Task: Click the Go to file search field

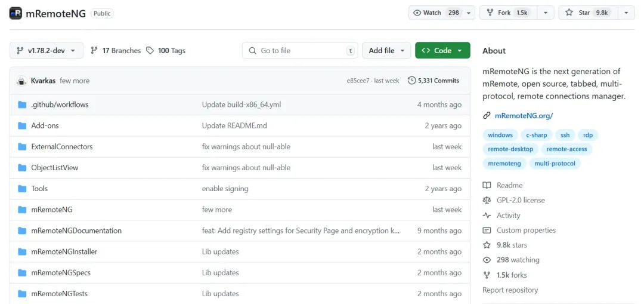Action: (x=300, y=51)
